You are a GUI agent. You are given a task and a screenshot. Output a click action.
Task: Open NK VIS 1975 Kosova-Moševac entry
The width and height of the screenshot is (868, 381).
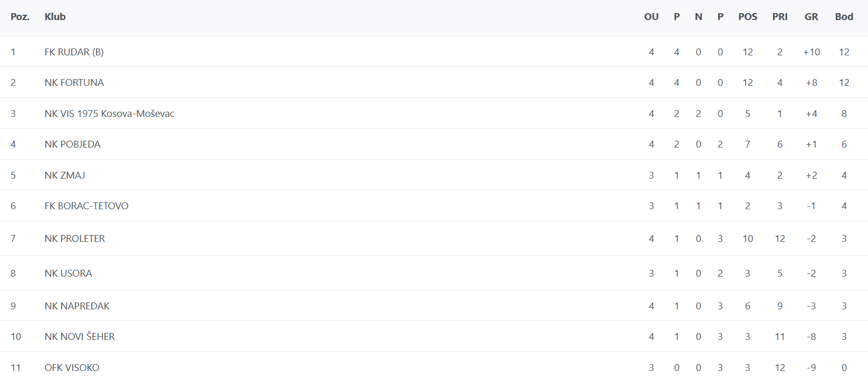(109, 114)
